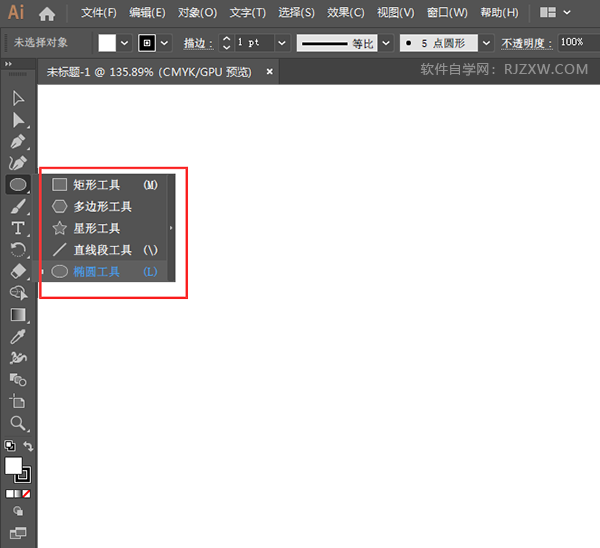Change the drawing mode
600x548 pixels.
click(18, 511)
